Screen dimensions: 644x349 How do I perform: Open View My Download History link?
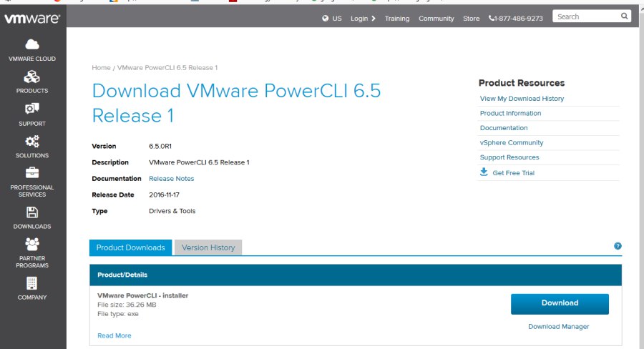pos(522,99)
